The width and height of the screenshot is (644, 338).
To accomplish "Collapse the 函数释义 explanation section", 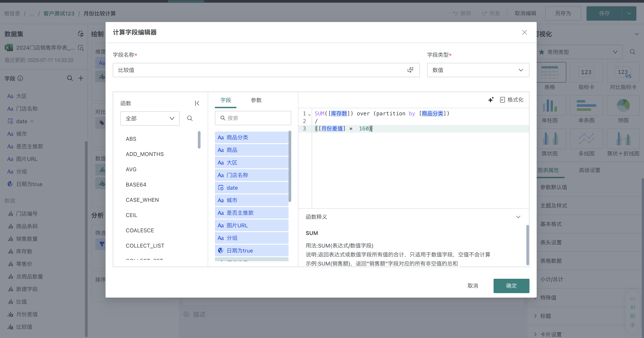I will point(518,217).
